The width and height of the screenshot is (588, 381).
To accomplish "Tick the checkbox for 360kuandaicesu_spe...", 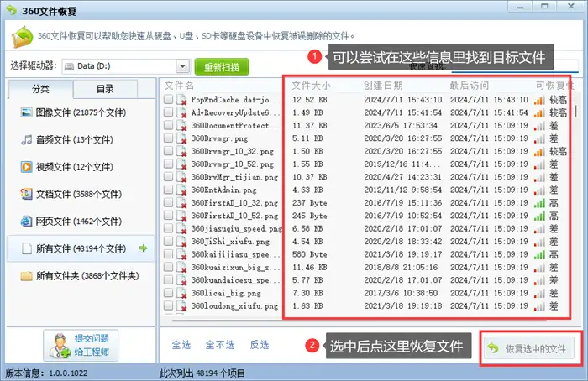I will [x=168, y=279].
